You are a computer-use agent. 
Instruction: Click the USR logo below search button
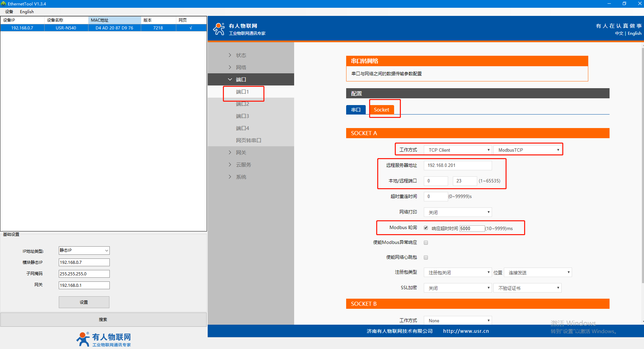pos(103,339)
